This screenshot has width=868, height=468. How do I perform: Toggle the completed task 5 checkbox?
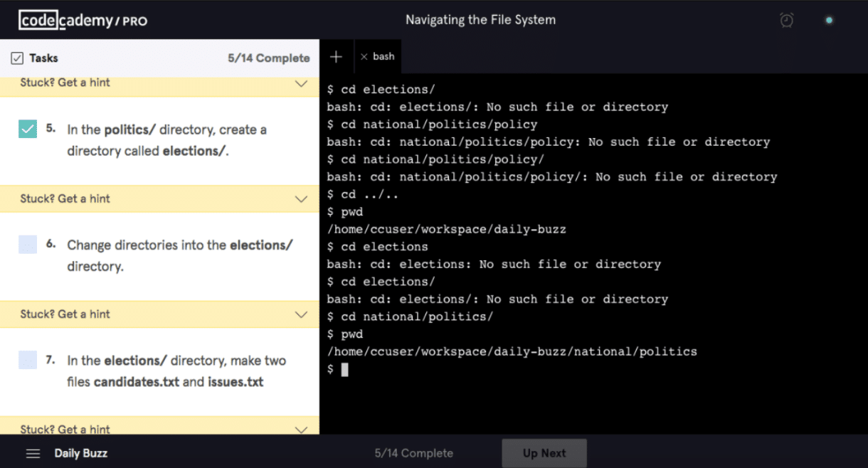[28, 129]
